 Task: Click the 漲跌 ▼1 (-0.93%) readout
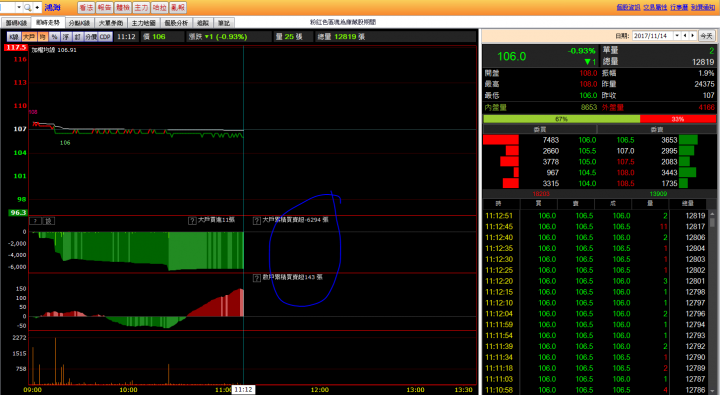pos(218,37)
